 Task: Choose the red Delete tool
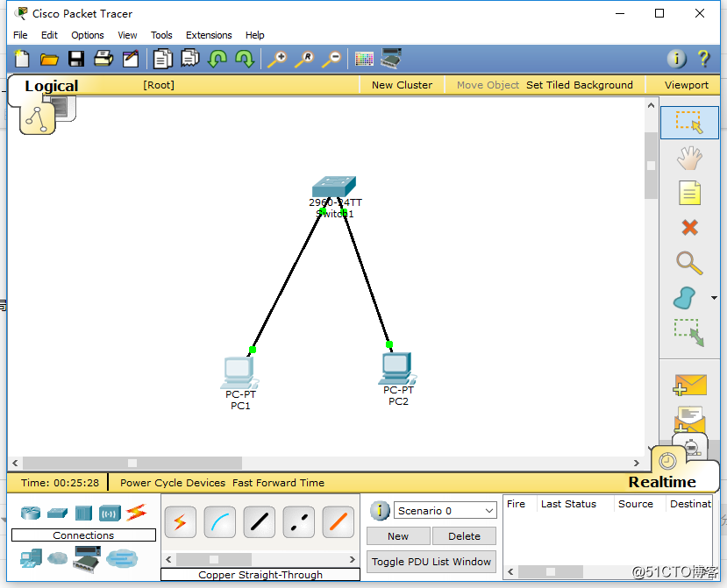tap(690, 228)
